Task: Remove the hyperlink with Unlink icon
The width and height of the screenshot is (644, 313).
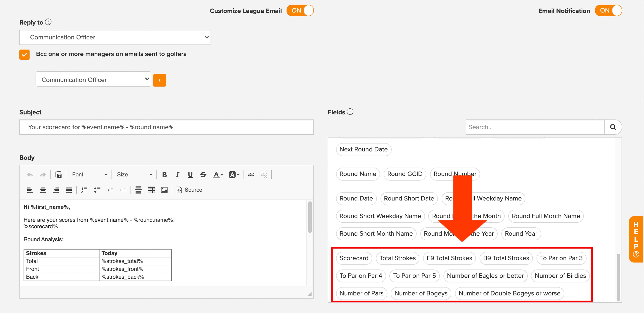Action: [264, 174]
